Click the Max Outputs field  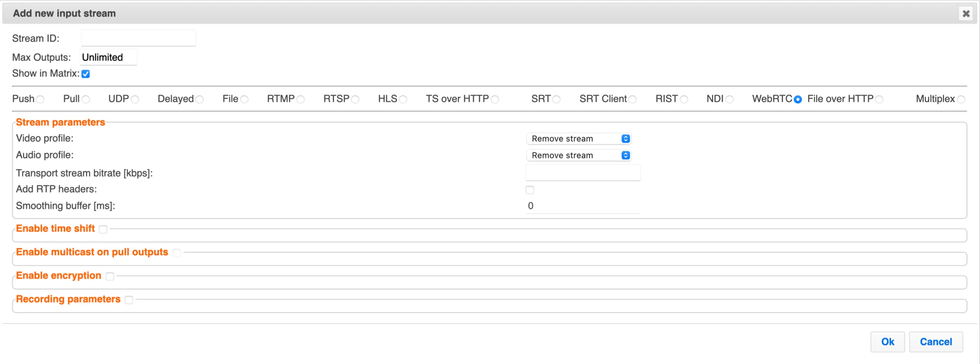108,57
